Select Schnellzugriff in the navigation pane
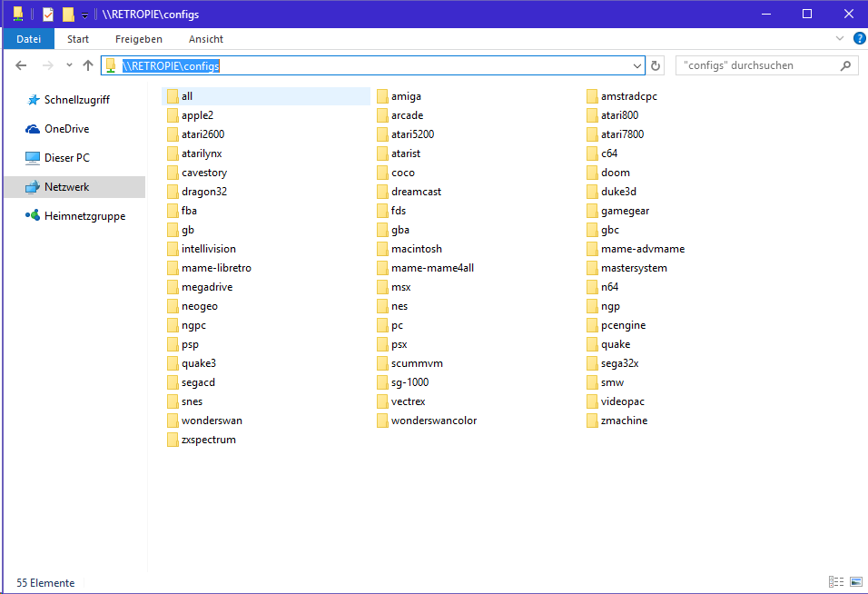 click(x=76, y=100)
